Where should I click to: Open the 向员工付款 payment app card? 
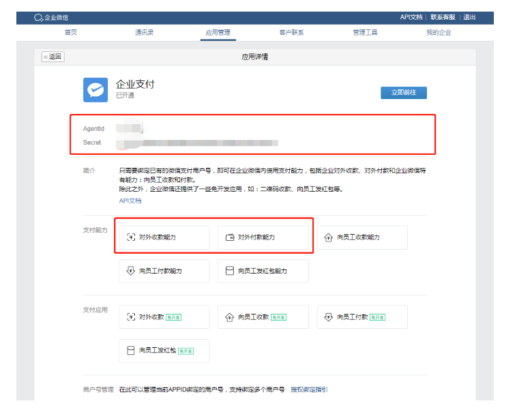click(362, 317)
